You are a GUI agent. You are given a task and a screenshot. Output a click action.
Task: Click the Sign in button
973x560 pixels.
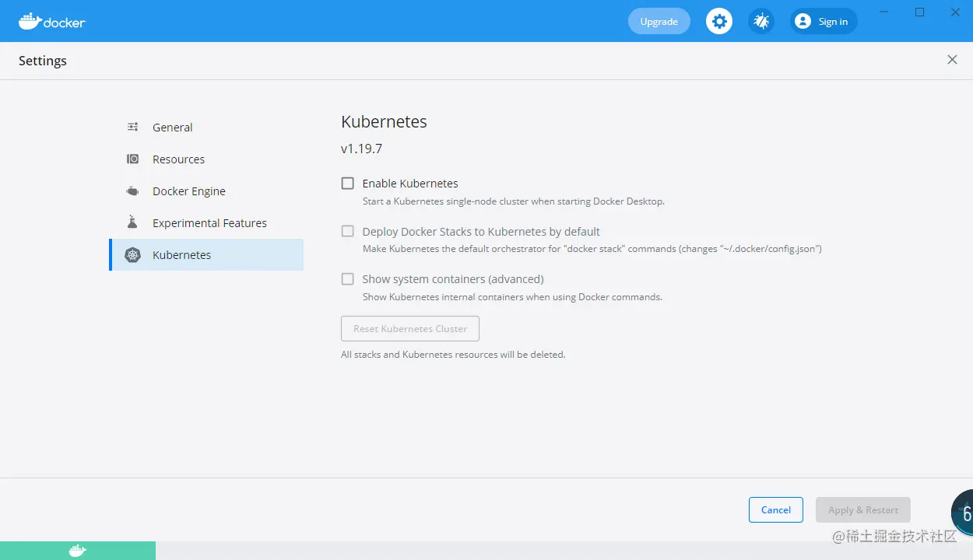pos(824,21)
